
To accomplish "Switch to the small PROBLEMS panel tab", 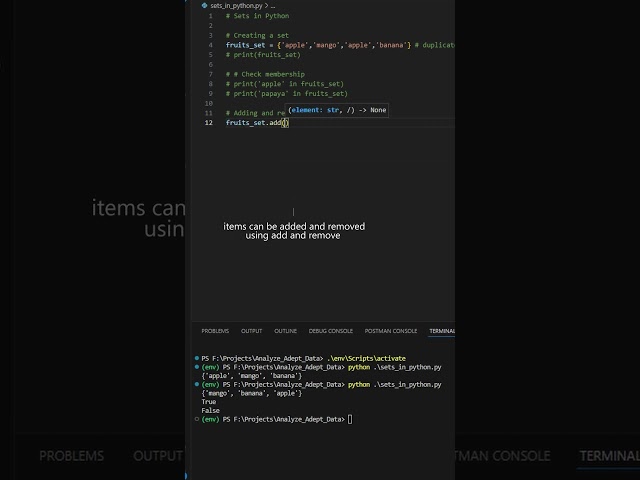I will pos(215,331).
